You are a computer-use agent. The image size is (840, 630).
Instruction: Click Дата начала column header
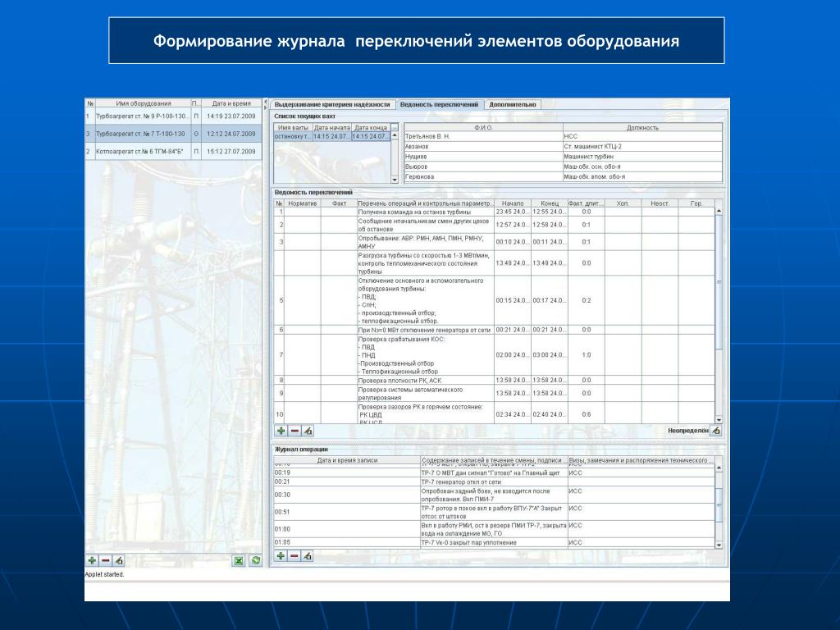click(331, 127)
